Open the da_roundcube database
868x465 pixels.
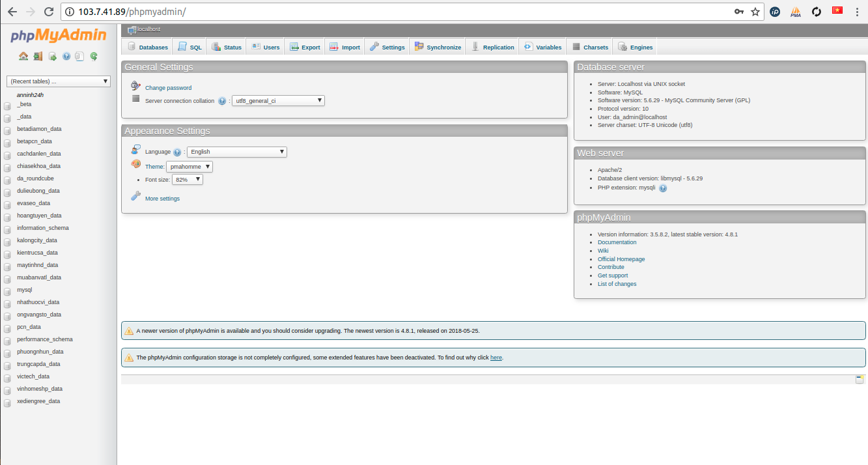point(36,178)
